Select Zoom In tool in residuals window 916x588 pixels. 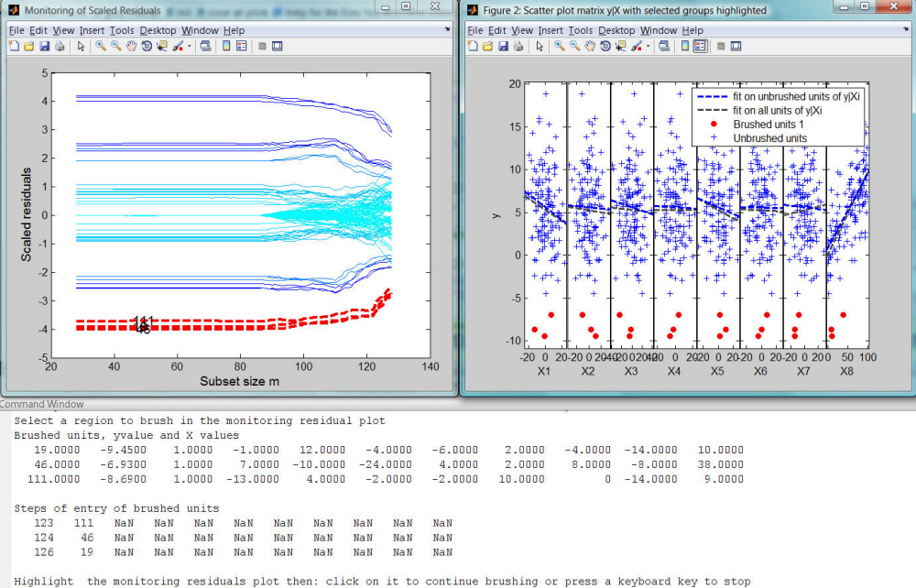tap(101, 46)
